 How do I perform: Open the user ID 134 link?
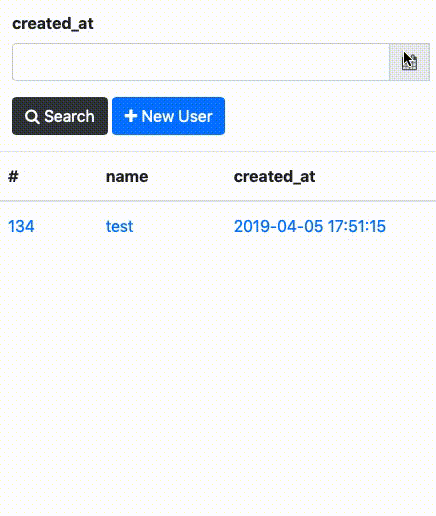(21, 226)
